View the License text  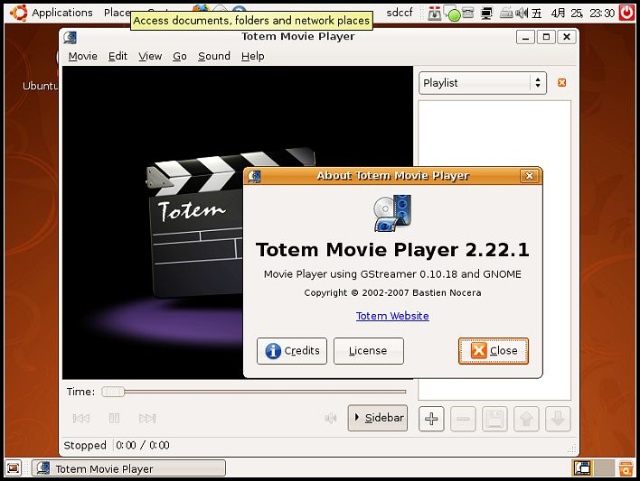[x=368, y=351]
